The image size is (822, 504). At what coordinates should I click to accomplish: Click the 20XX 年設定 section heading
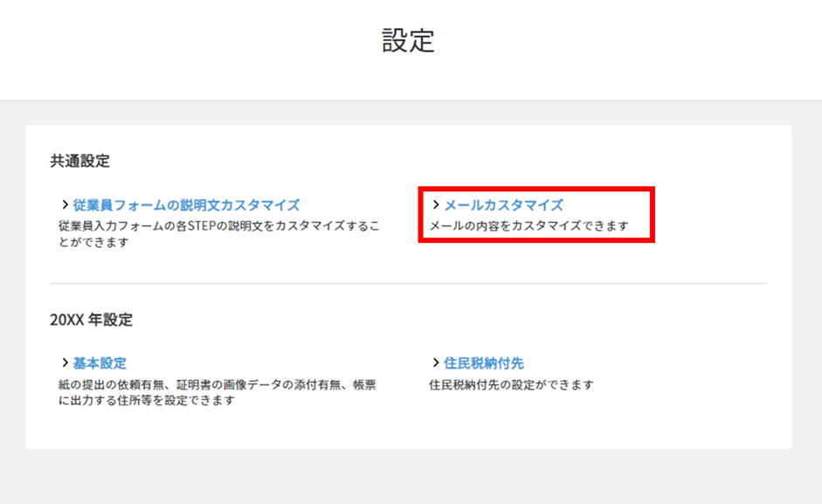91,320
